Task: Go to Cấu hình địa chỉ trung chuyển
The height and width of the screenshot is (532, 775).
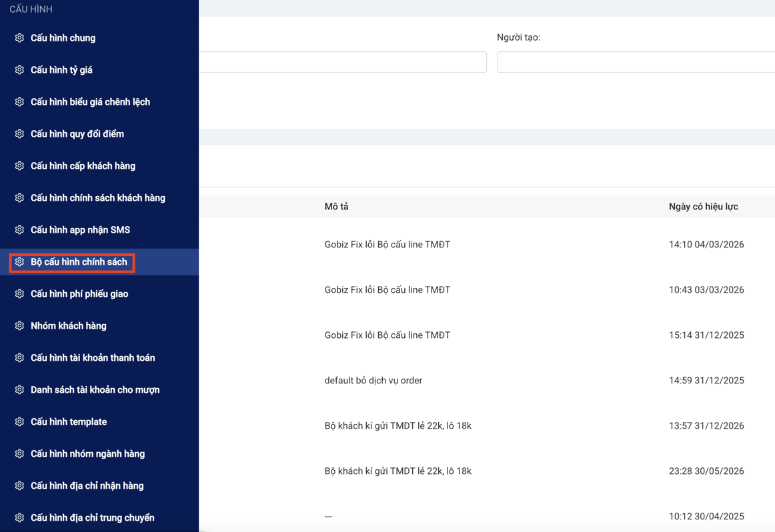Action: pyautogui.click(x=92, y=518)
